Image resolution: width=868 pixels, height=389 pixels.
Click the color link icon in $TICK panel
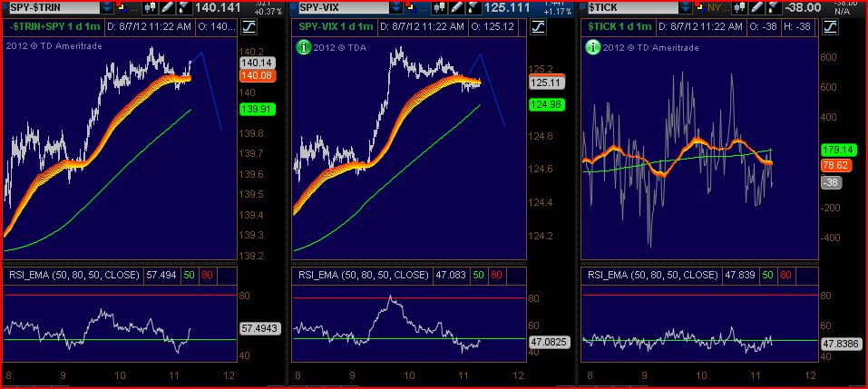(699, 7)
